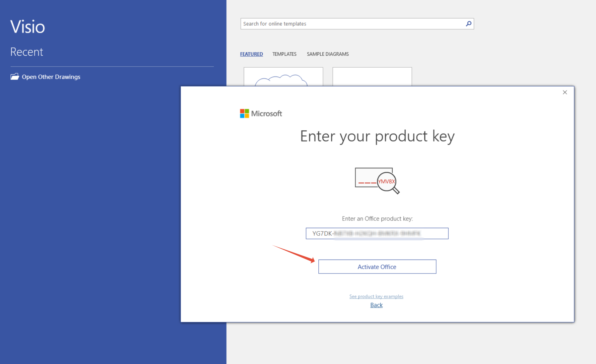The image size is (596, 364).
Task: Go Back from the product key dialog
Action: [376, 305]
